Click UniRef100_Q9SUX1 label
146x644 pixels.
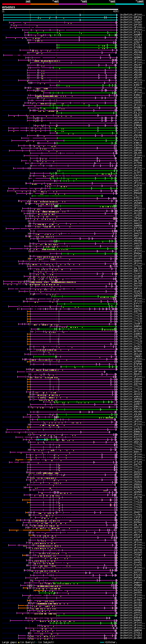tap(131, 206)
